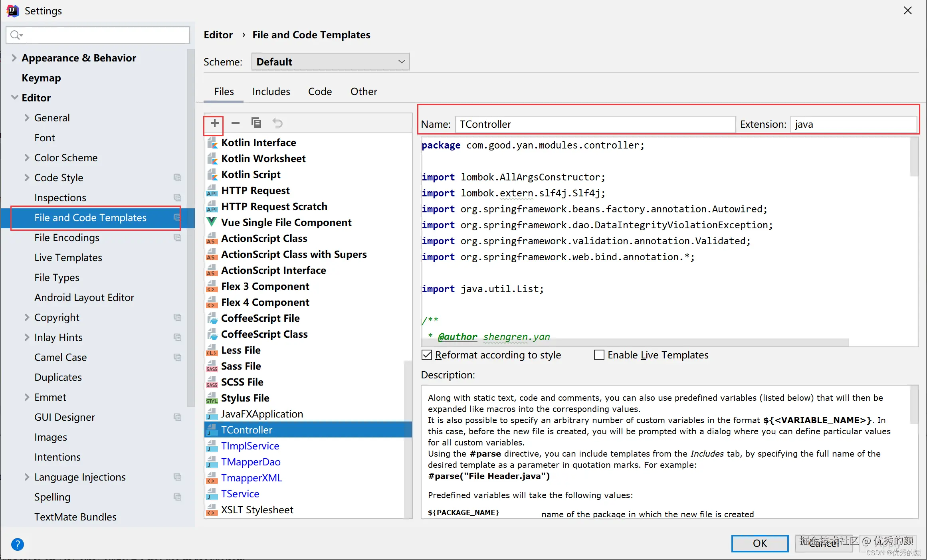
Task: Open the Other tab
Action: [x=363, y=91]
